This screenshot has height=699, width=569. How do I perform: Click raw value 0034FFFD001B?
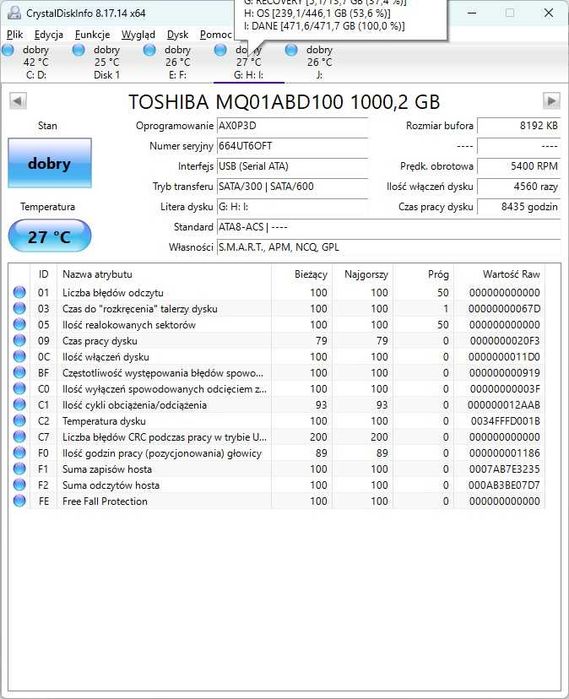(505, 421)
